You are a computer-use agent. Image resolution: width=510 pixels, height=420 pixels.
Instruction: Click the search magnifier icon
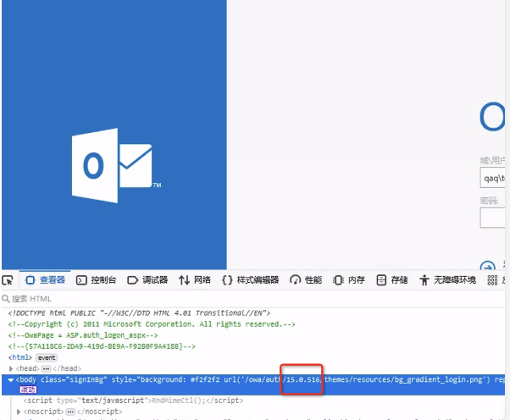6,299
